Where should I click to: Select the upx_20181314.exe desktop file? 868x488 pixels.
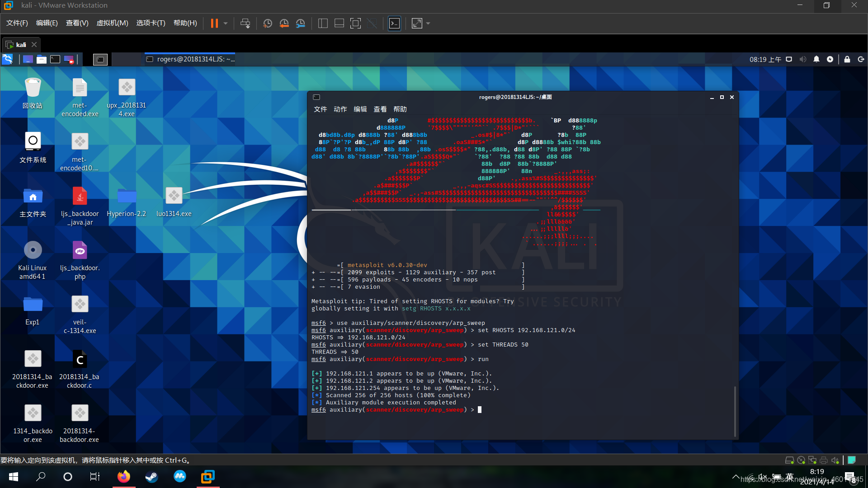click(127, 97)
